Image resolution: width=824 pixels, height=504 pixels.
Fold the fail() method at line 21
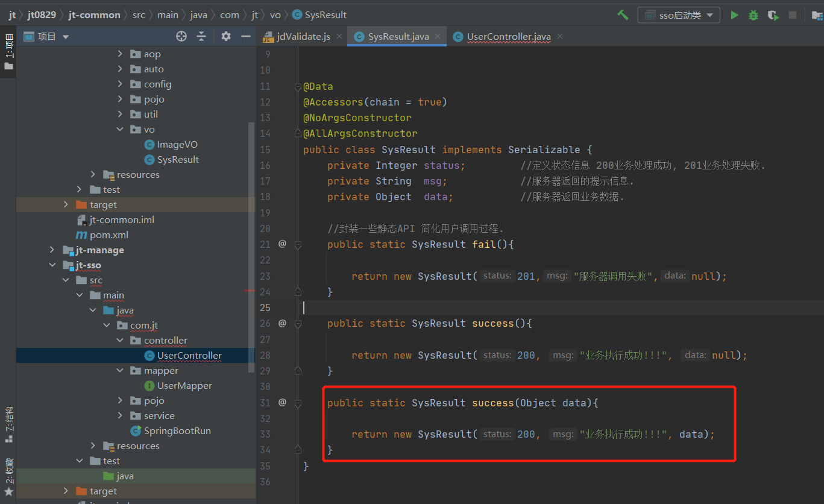pyautogui.click(x=298, y=244)
